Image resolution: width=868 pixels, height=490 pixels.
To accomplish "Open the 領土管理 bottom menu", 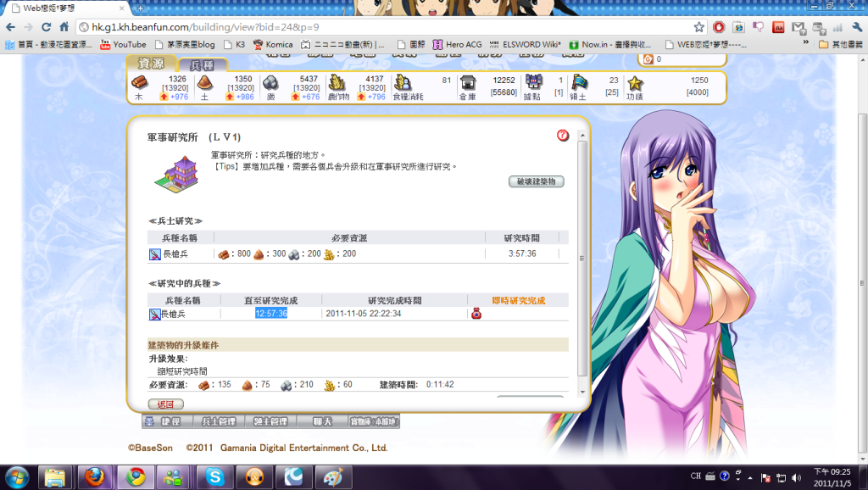I will tap(272, 421).
